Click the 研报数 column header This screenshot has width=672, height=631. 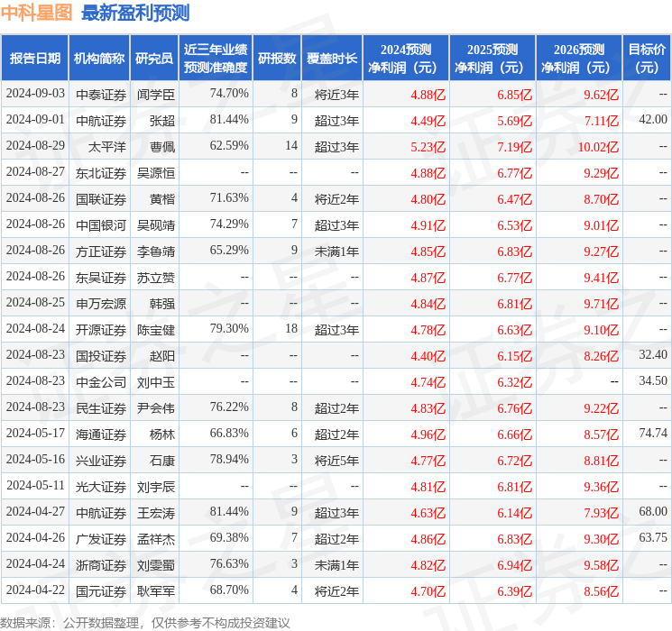[277, 59]
